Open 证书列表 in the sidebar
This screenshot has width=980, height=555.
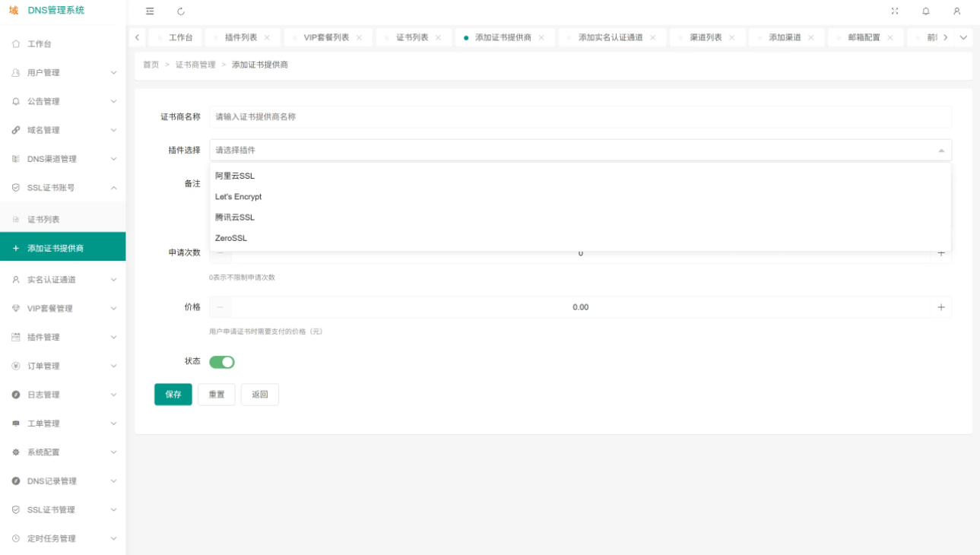pyautogui.click(x=43, y=220)
